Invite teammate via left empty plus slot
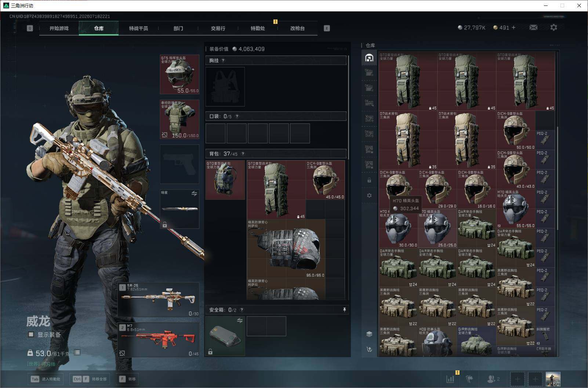Viewport: 588px width, 388px height. coord(517,379)
